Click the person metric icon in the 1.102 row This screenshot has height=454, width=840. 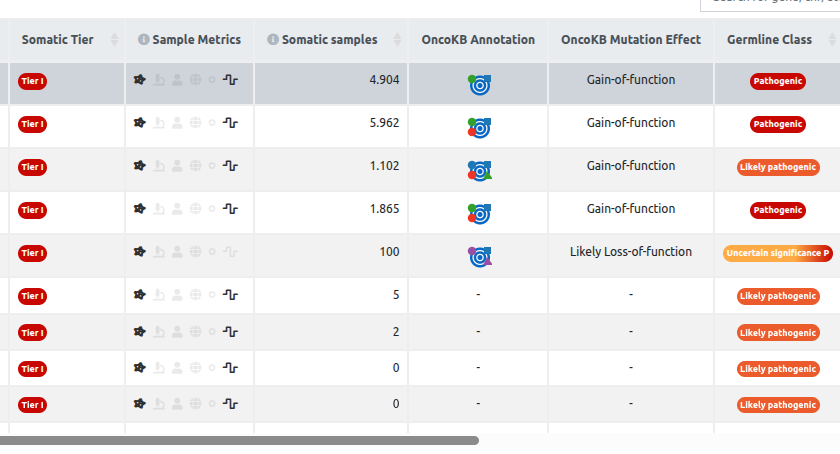click(x=177, y=166)
